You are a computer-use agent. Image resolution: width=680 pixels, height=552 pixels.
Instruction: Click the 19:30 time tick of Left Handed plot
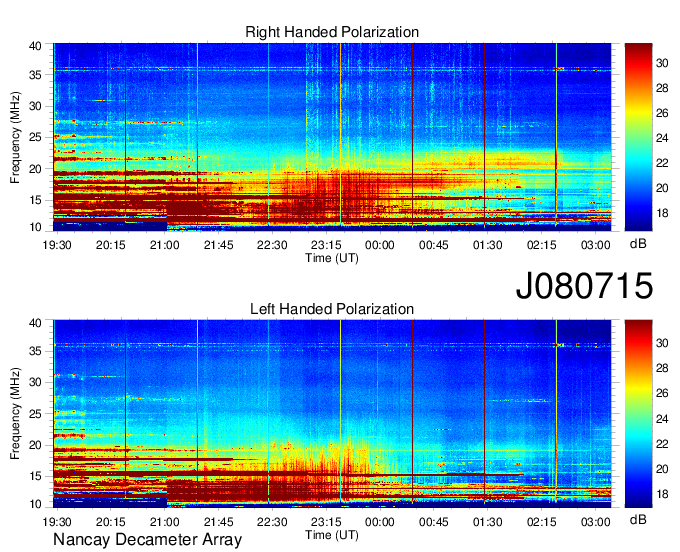tap(57, 522)
